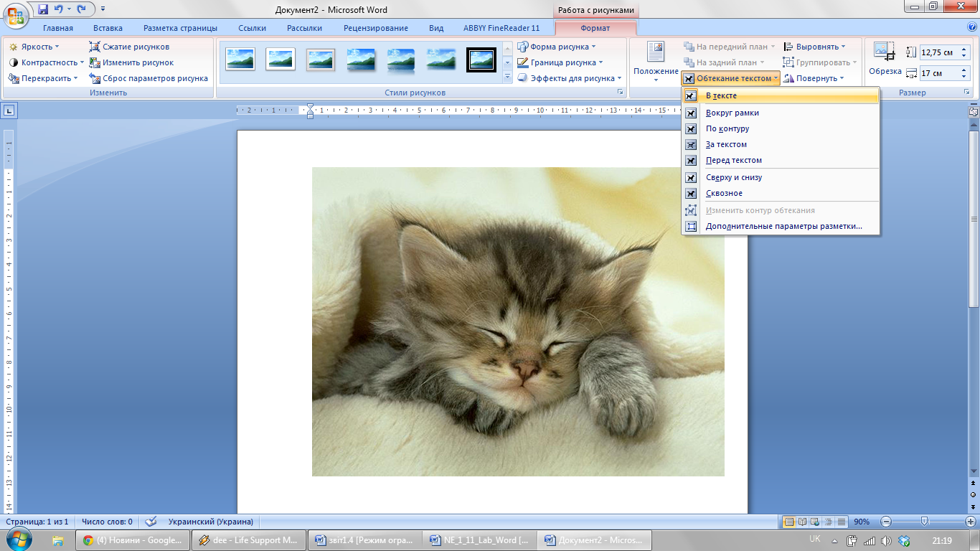This screenshot has width=980, height=551.
Task: Select the kitten picture in document
Action: point(518,321)
